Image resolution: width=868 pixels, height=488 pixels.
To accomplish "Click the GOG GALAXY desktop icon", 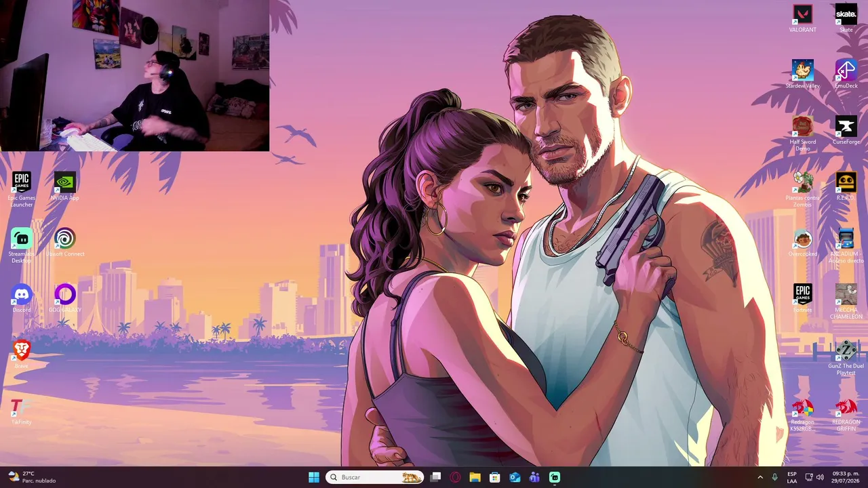I will pyautogui.click(x=65, y=298).
